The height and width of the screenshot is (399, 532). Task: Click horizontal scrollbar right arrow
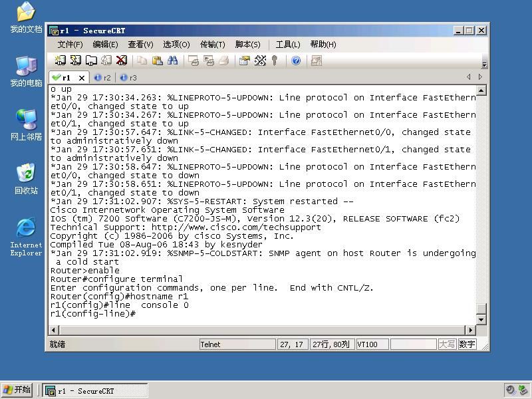coord(470,330)
